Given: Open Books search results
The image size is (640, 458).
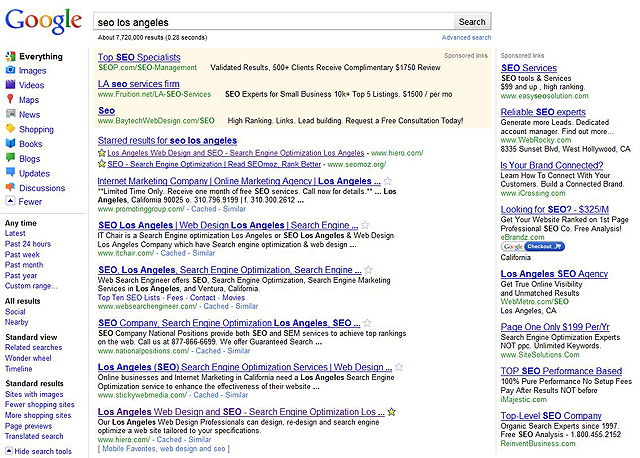Looking at the screenshot, I should [30, 144].
